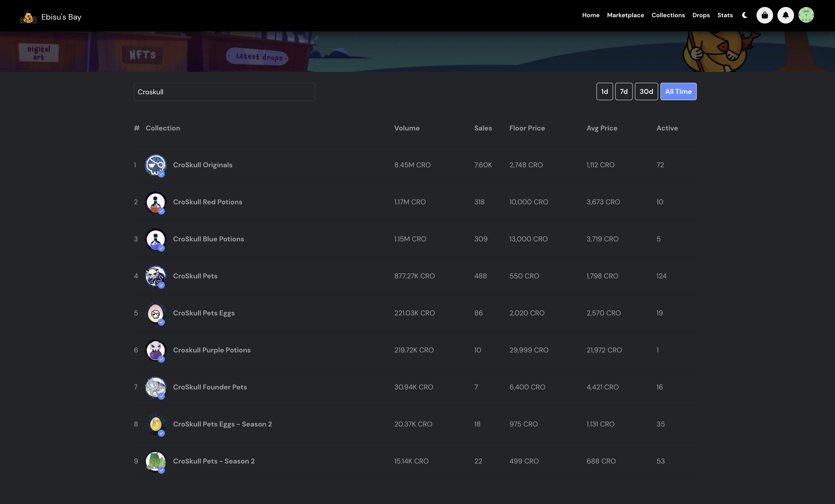Viewport: 835px width, 504px height.
Task: Sort by Floor Price column header
Action: (x=527, y=128)
